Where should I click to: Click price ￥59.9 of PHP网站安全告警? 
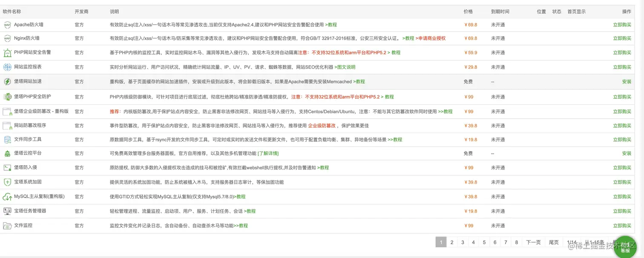coord(471,53)
